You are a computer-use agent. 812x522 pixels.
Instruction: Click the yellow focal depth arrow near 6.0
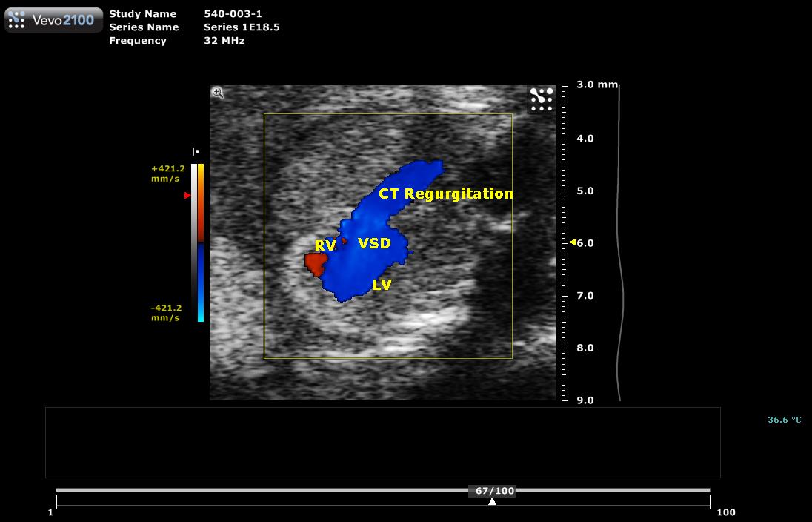pos(572,242)
